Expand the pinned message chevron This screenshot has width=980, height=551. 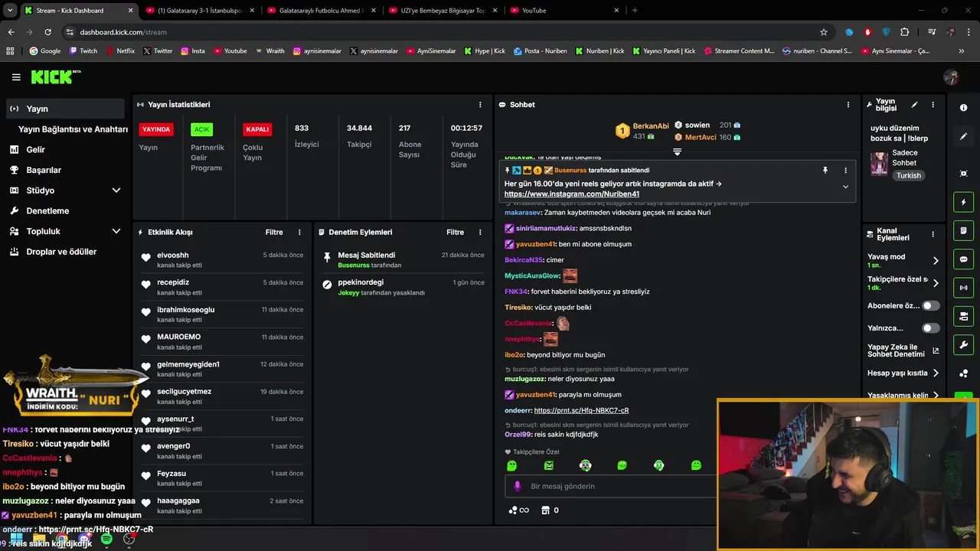click(x=845, y=187)
